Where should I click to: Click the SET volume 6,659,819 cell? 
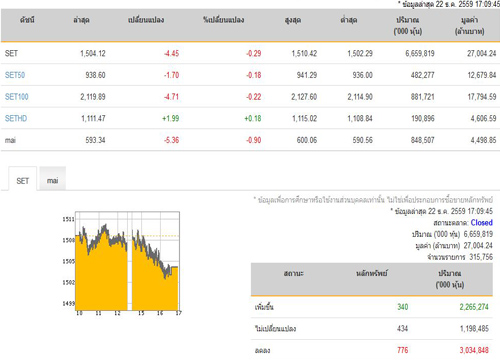(420, 53)
